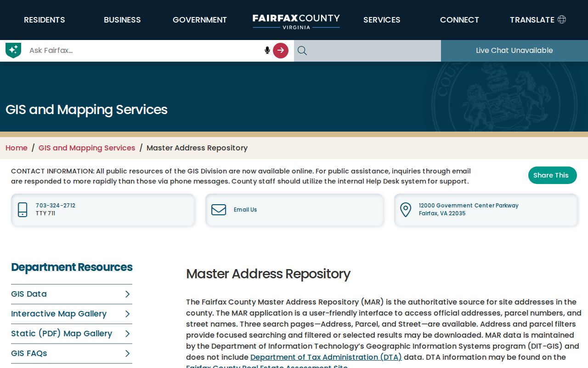Open Department of Tax Administration (DTA) link
This screenshot has height=368, width=588.
326,357
